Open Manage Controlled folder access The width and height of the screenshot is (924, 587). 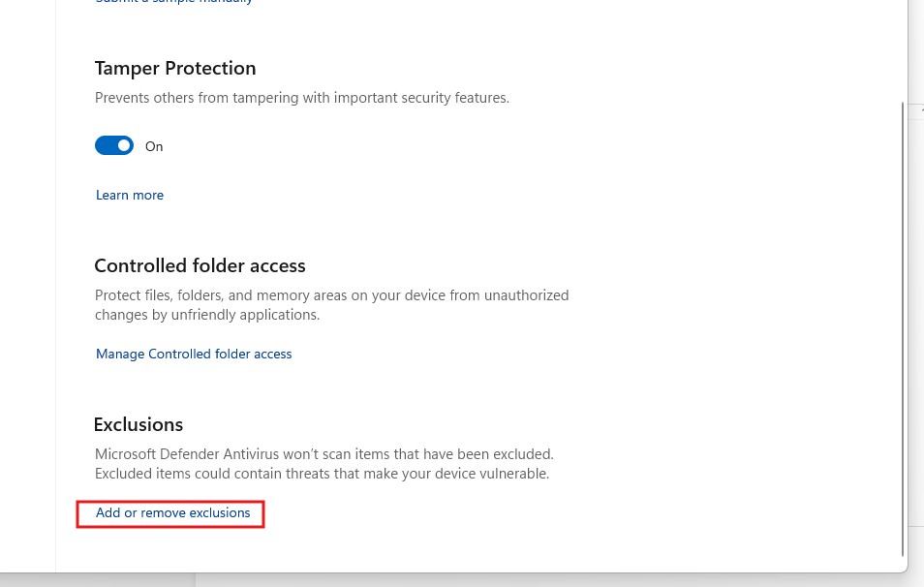194,354
